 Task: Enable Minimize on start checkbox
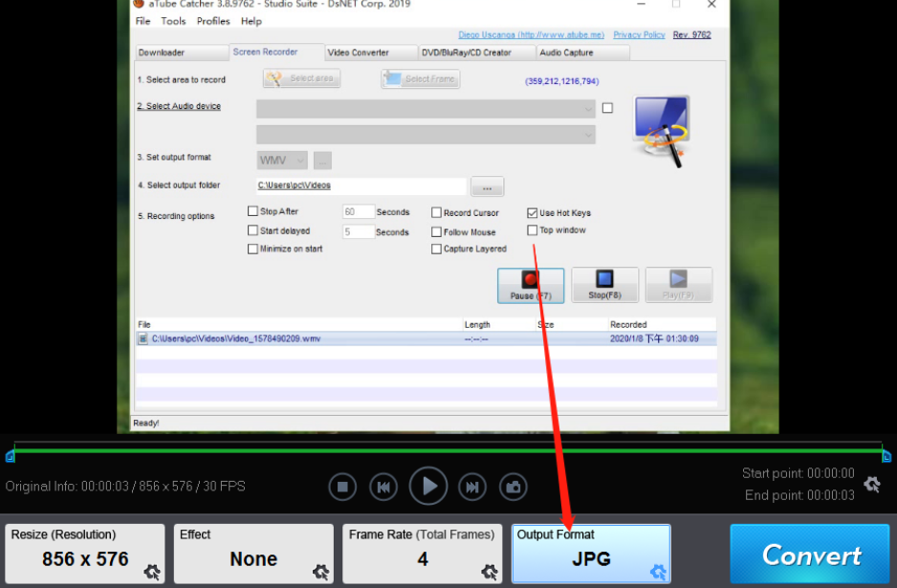pos(252,249)
